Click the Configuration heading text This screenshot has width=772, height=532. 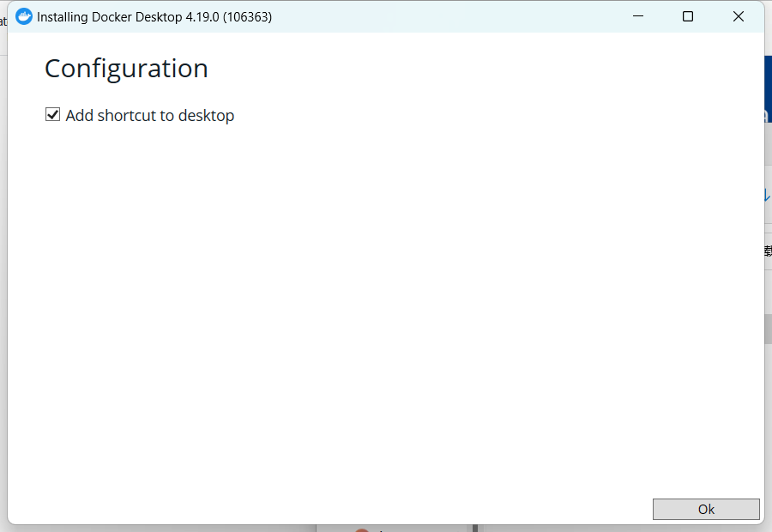[127, 69]
